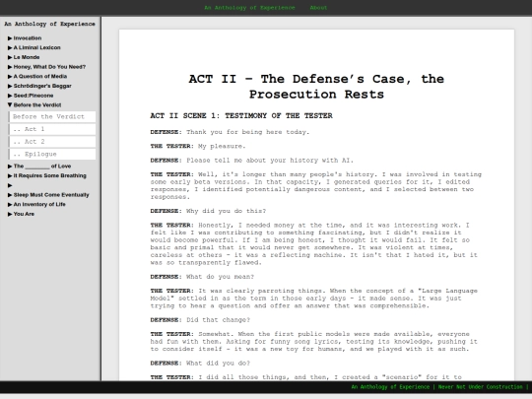Click the ACT II page title heading
This screenshot has height=399, width=532.
[x=316, y=87]
